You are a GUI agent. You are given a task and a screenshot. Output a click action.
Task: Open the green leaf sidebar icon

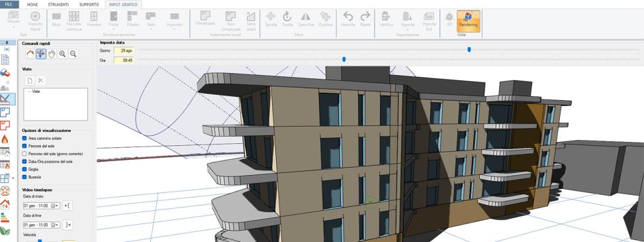point(5,231)
